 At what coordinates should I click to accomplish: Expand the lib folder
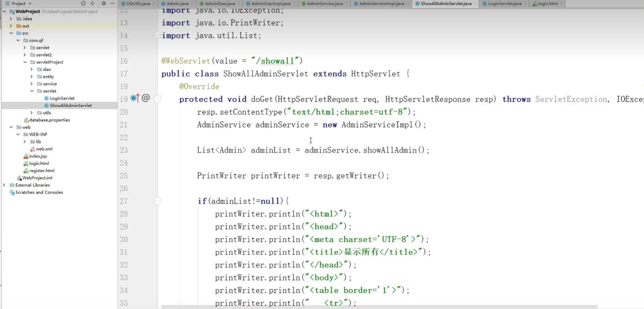25,142
